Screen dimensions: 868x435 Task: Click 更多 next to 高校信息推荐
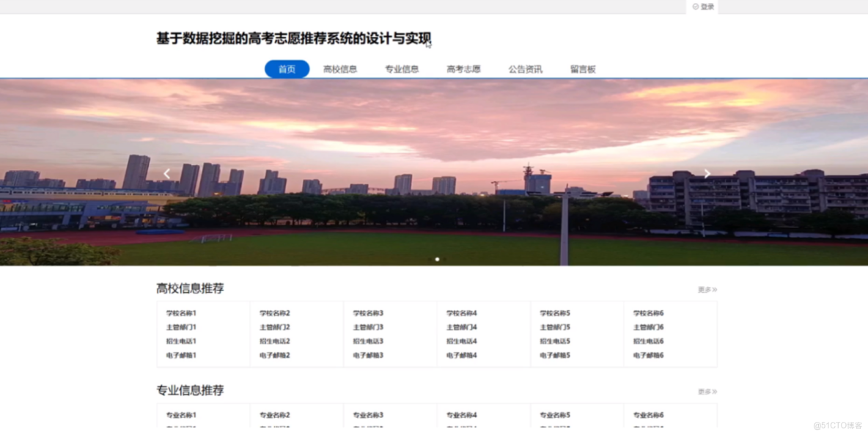pos(706,289)
